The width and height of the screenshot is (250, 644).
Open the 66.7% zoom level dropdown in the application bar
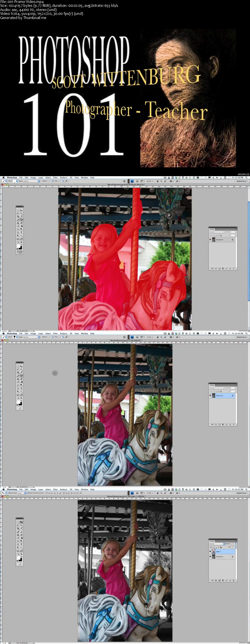(150, 181)
